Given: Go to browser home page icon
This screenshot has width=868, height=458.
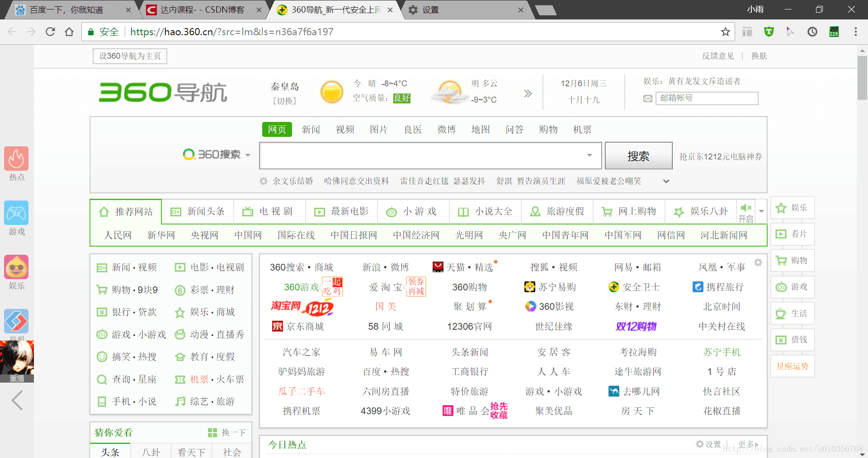Looking at the screenshot, I should point(69,32).
